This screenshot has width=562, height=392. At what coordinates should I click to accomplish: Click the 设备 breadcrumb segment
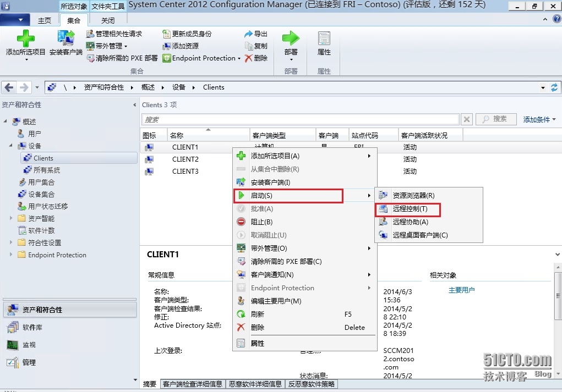coord(178,87)
